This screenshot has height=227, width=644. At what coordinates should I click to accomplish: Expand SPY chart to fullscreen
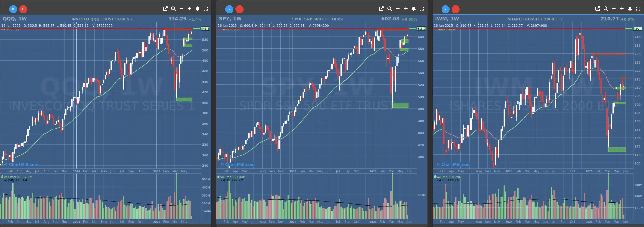(x=422, y=9)
